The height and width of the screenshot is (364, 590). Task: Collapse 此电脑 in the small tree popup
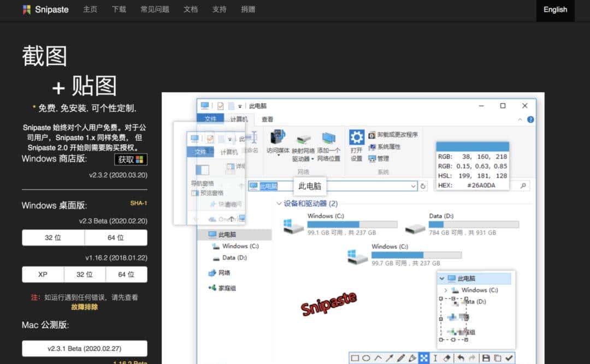pyautogui.click(x=442, y=278)
